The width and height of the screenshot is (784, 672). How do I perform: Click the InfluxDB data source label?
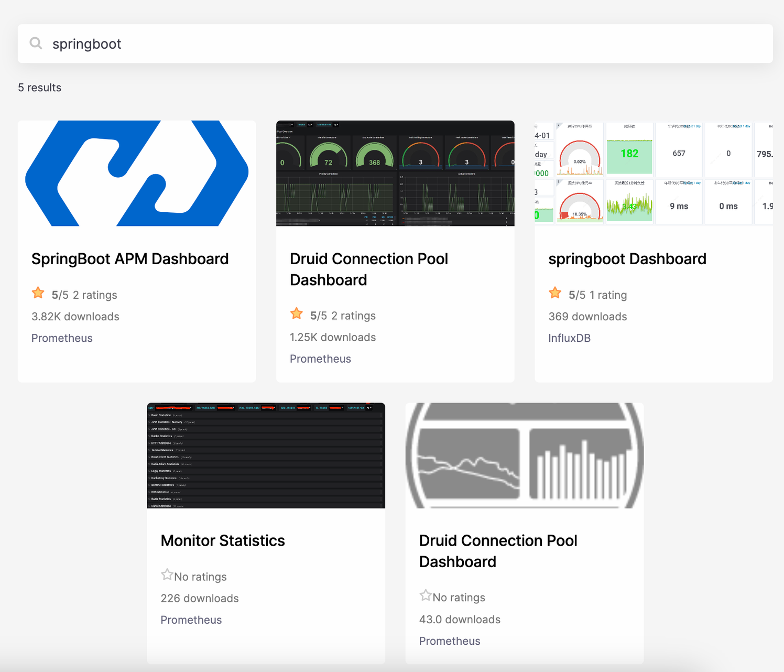pos(569,338)
